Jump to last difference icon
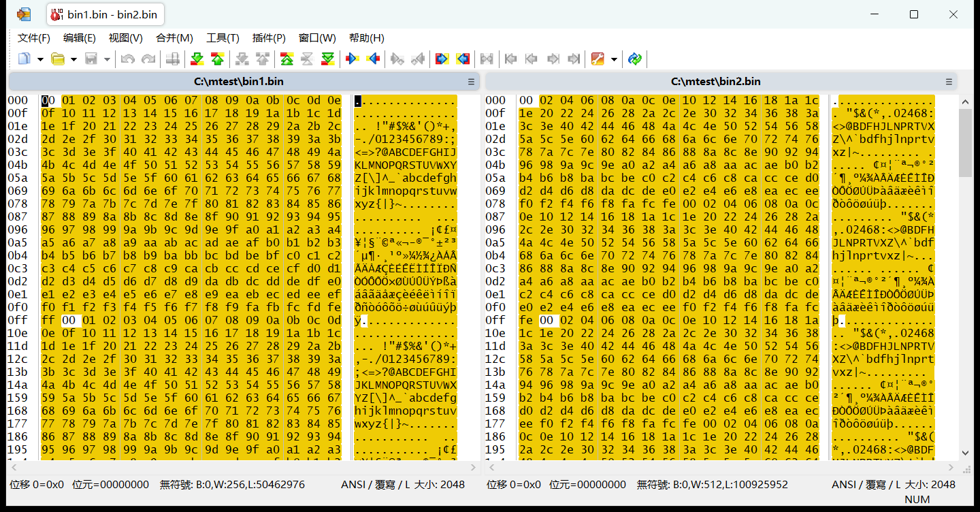The image size is (980, 512). (x=328, y=59)
